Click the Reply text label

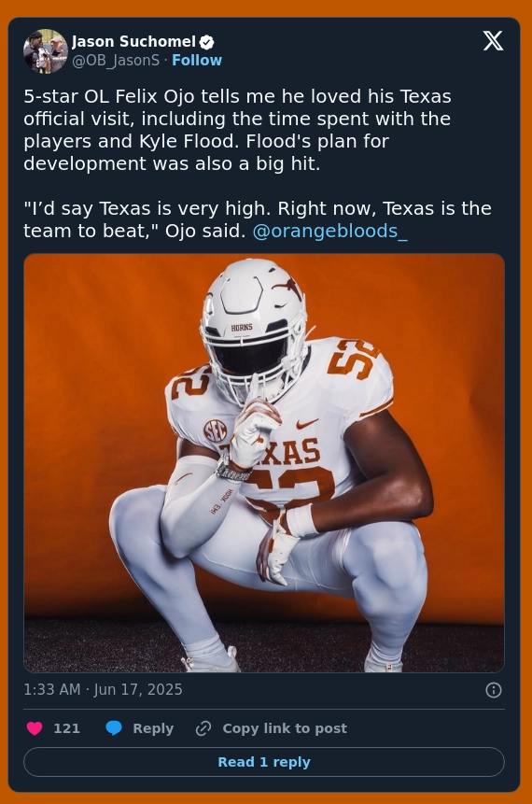[x=153, y=728]
